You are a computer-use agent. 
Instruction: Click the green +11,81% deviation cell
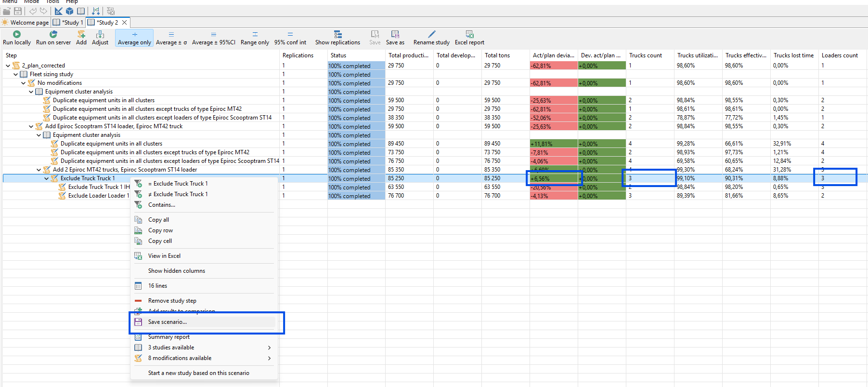[554, 144]
